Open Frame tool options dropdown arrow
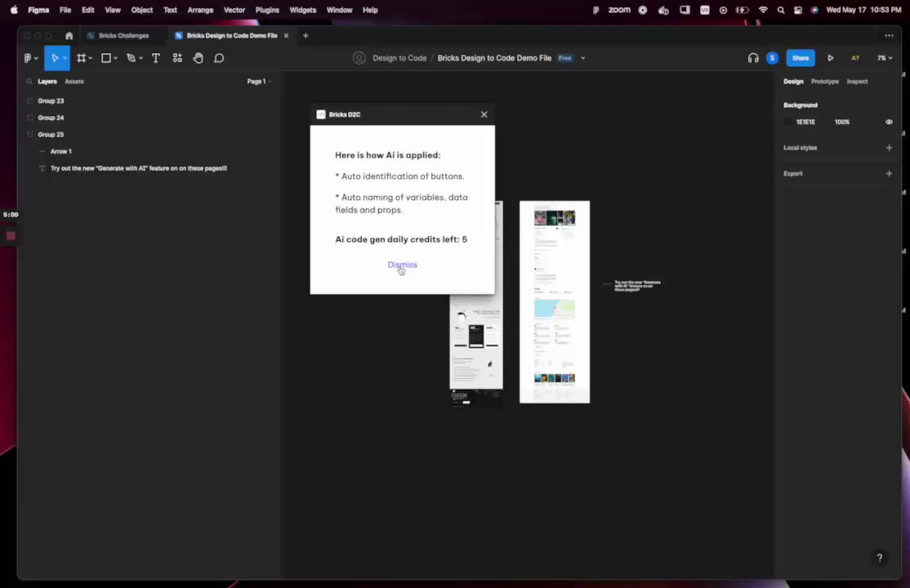Screen dimensions: 910x588 coord(91,58)
